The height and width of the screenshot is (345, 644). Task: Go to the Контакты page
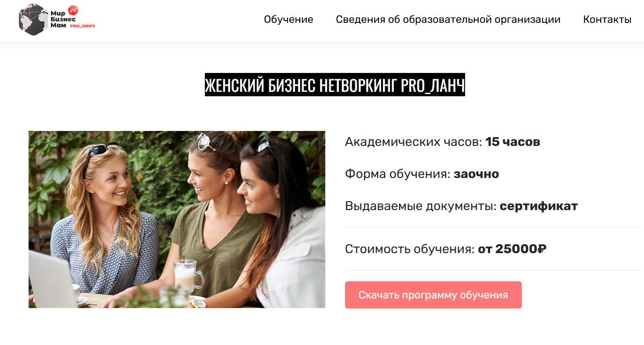tap(607, 19)
